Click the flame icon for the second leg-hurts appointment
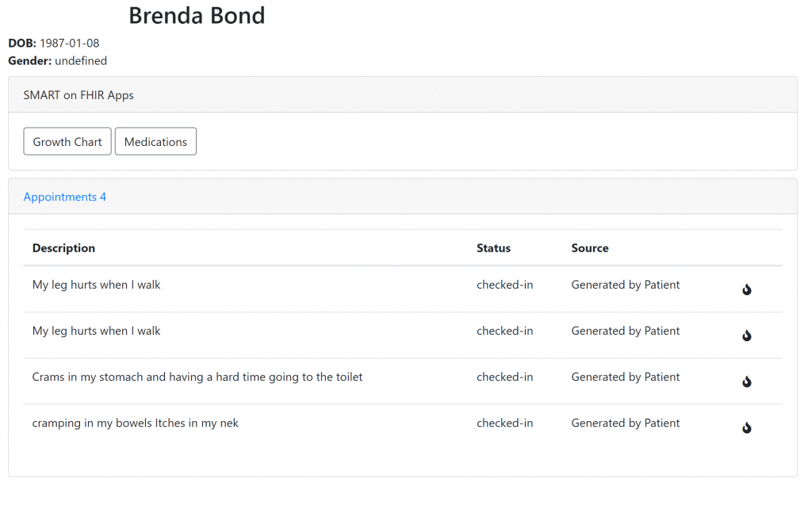Screen dimensions: 812x514 (x=746, y=336)
